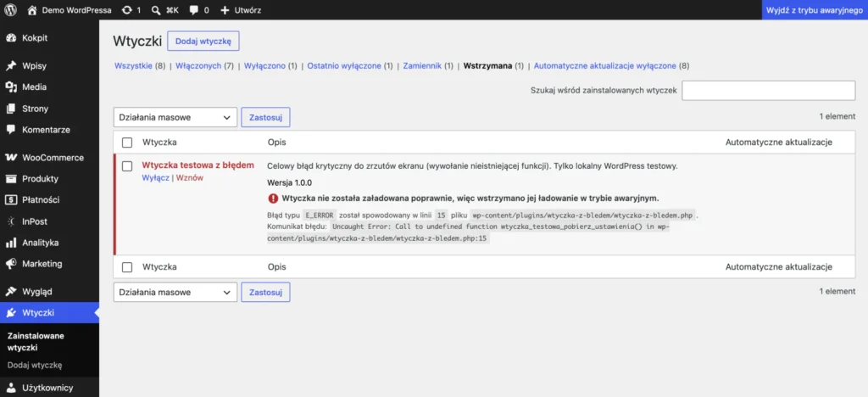Image resolution: width=868 pixels, height=397 pixels.
Task: Click the Produkty box icon
Action: click(10, 179)
